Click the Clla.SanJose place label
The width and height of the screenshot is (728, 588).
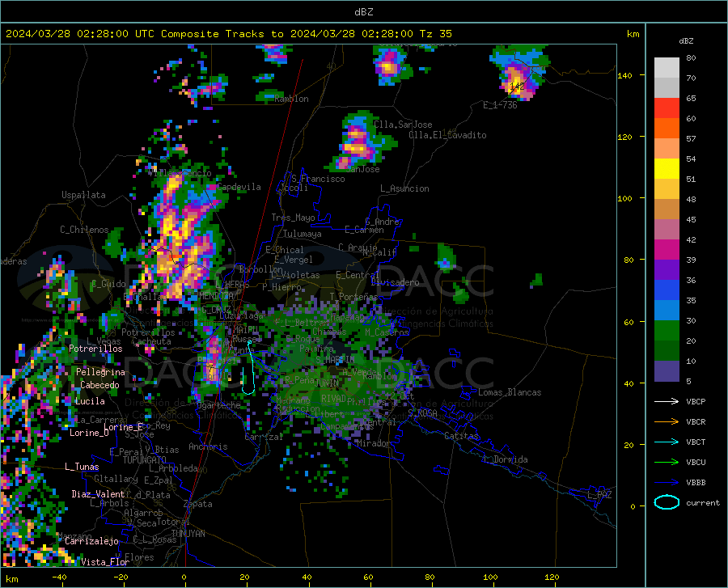[403, 125]
